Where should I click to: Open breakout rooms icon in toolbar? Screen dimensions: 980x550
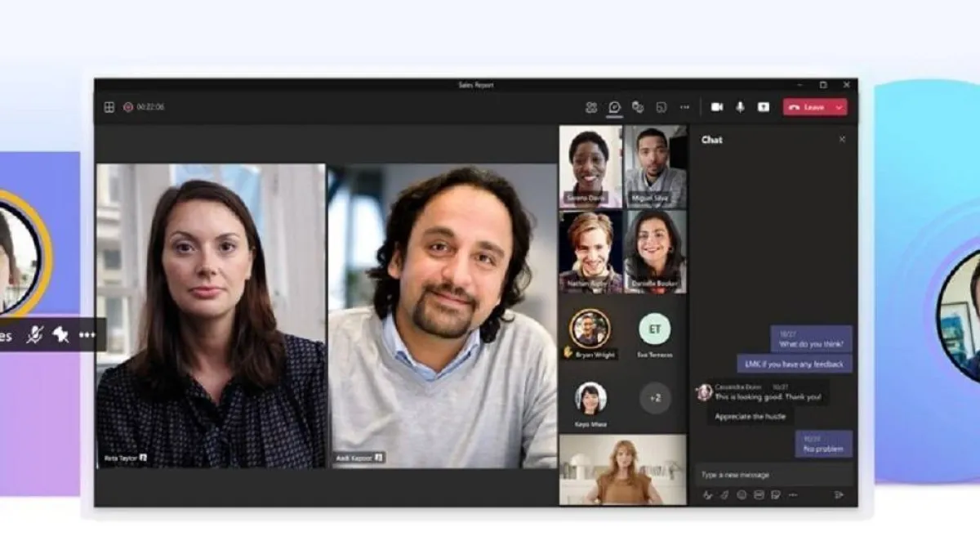[661, 107]
